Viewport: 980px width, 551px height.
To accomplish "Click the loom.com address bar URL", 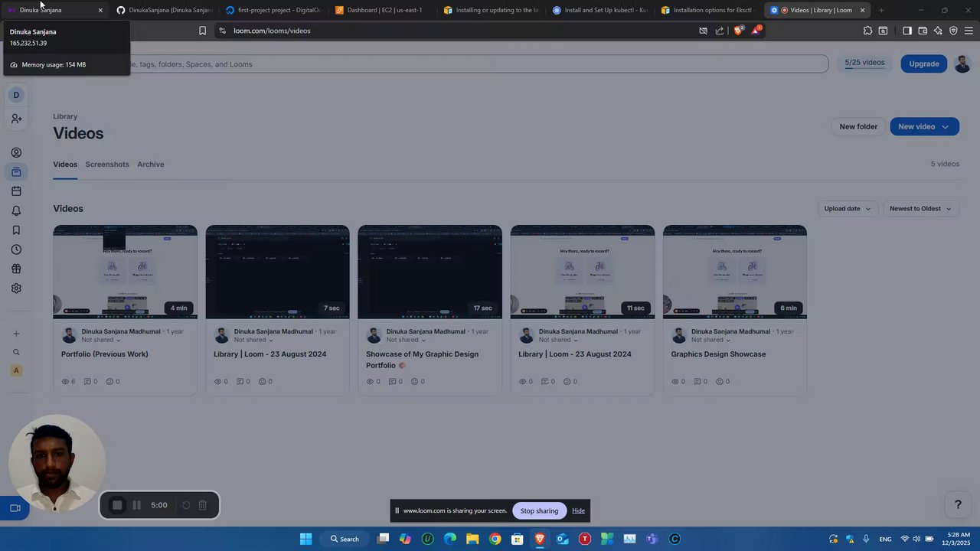I will 272,31.
